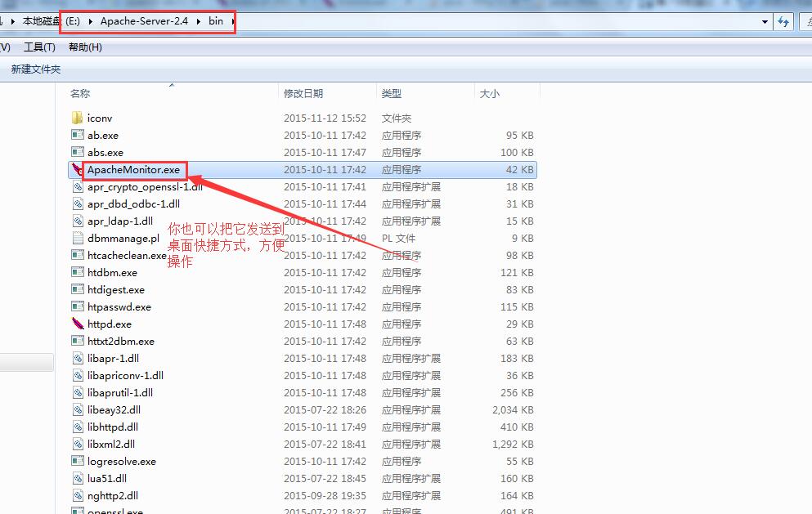Expand the arrow after 本地磁盘 (E:)
The image size is (812, 514).
[91, 21]
